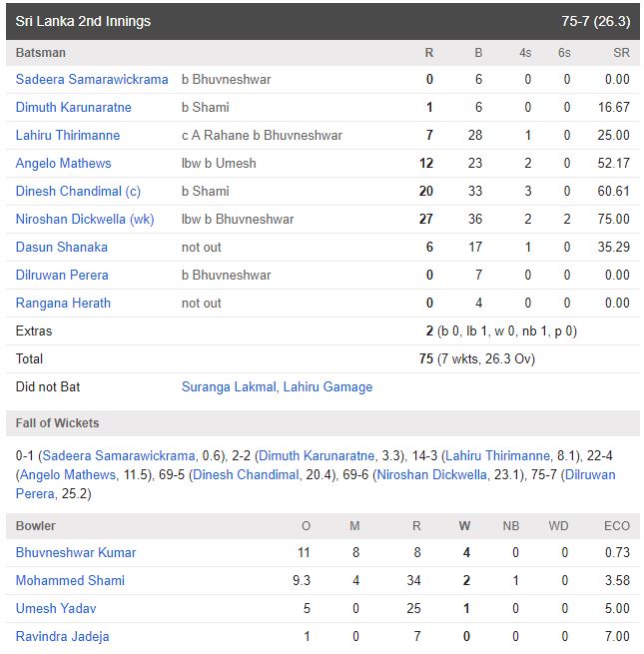644x654 pixels.
Task: Click Dilruwan Perera in batsman column
Action: pos(62,275)
